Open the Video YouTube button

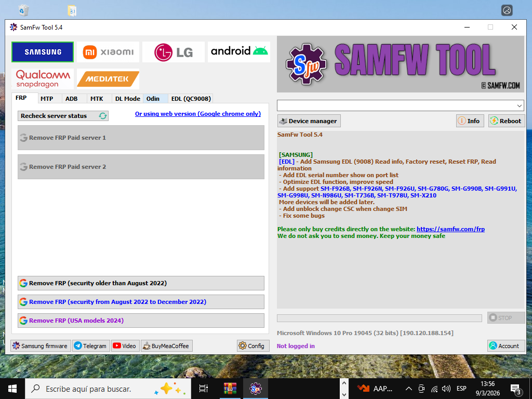click(x=125, y=345)
